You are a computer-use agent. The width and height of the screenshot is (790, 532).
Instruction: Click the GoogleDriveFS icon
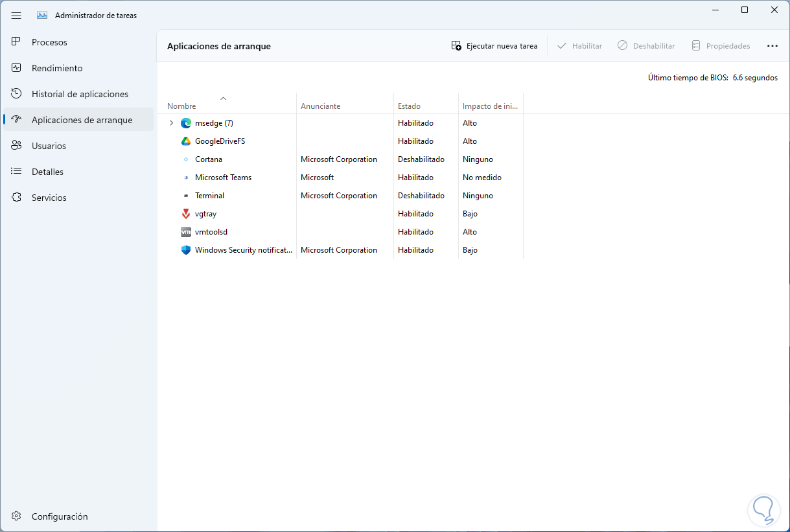tap(186, 141)
